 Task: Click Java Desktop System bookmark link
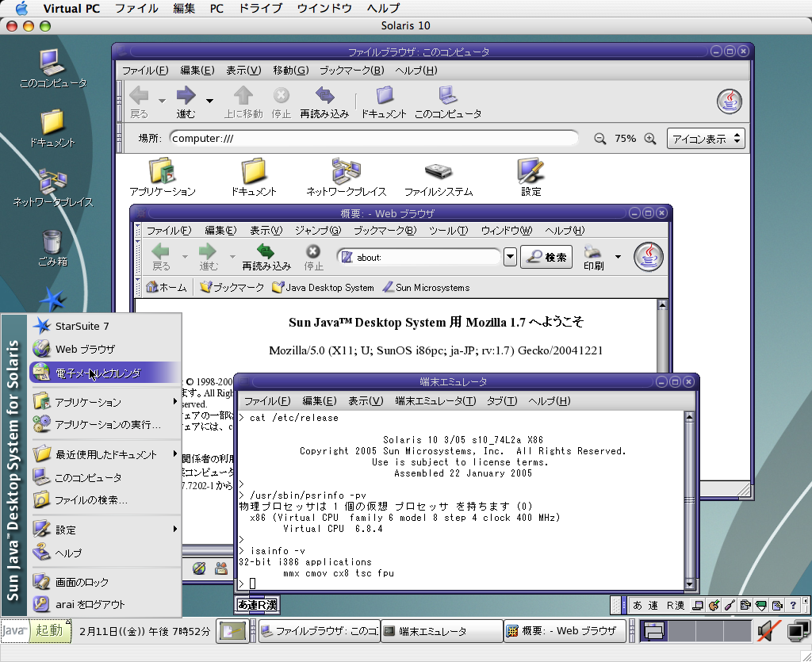[x=324, y=287]
